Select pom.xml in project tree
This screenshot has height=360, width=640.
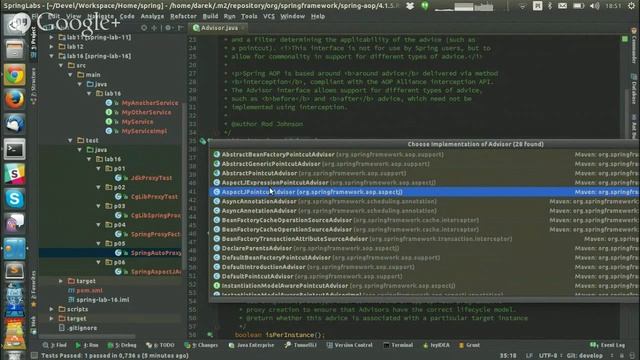point(89,290)
